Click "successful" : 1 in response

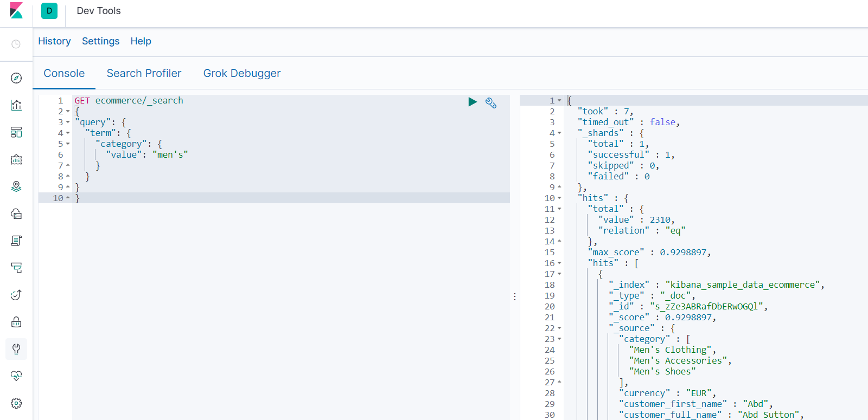pos(631,154)
